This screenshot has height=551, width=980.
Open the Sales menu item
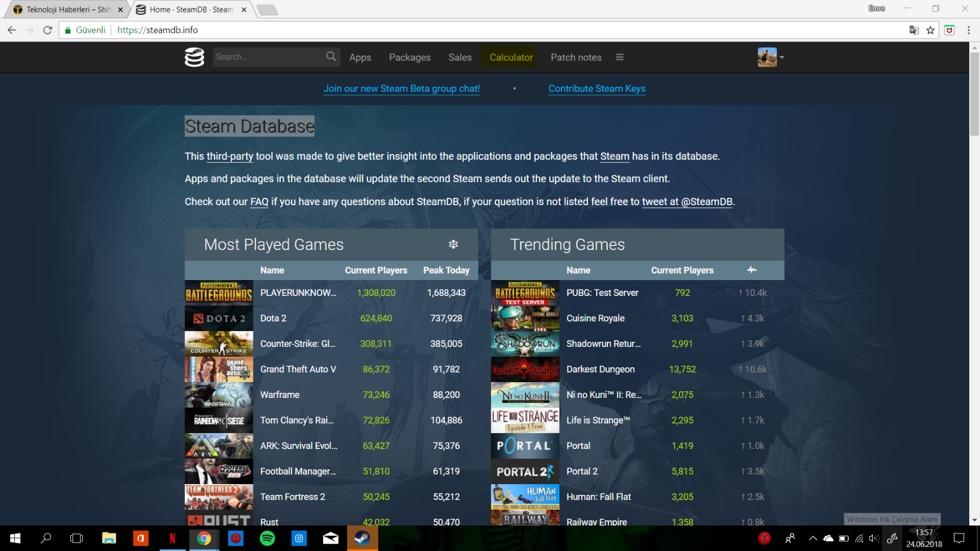click(x=460, y=57)
